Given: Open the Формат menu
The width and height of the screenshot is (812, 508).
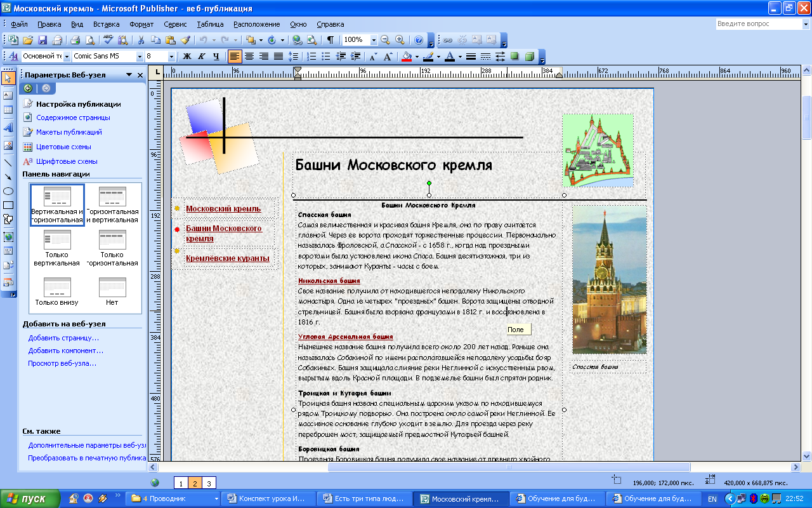Looking at the screenshot, I should point(141,24).
